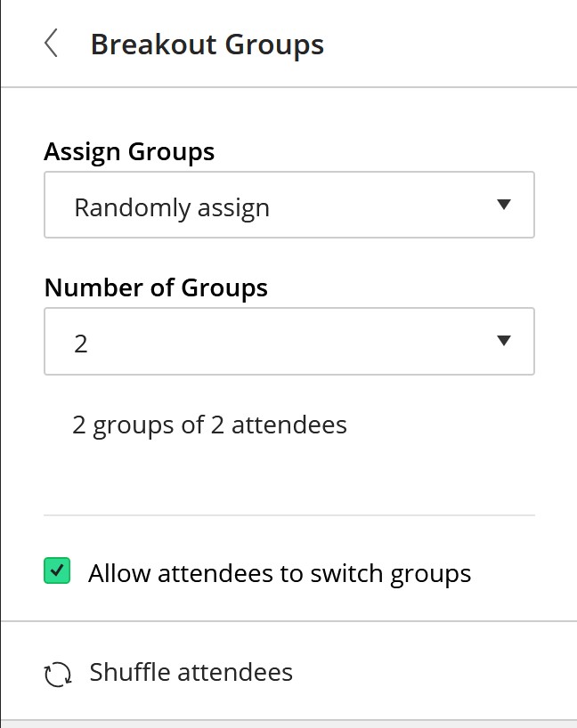Click the caret inside the Randomly assign field
Viewport: 577px width, 728px height.
(x=505, y=205)
